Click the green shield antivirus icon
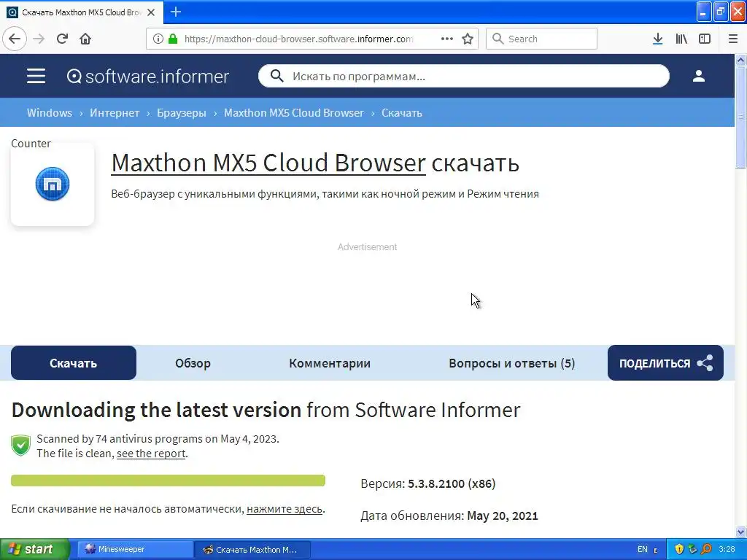This screenshot has width=747, height=560. pos(21,446)
